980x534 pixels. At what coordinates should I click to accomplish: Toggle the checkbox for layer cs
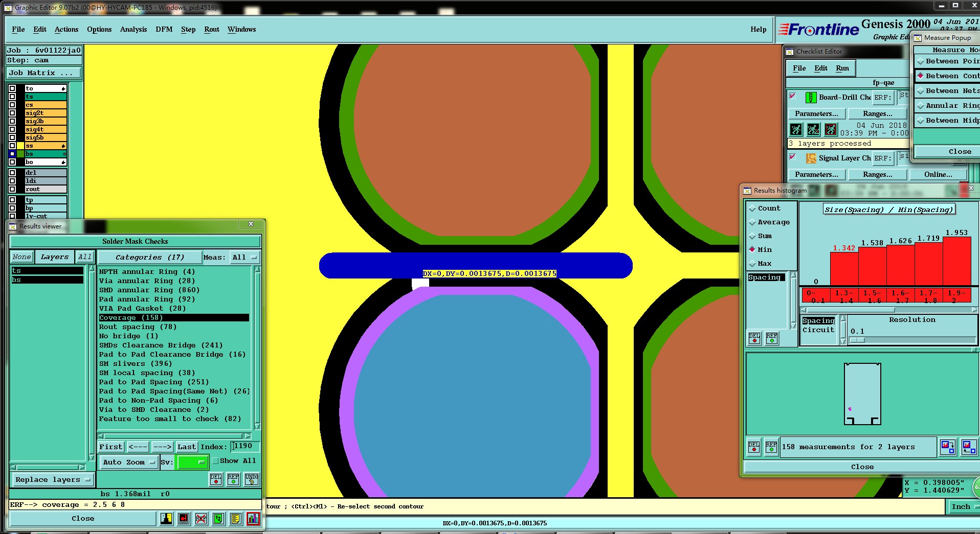click(x=12, y=105)
